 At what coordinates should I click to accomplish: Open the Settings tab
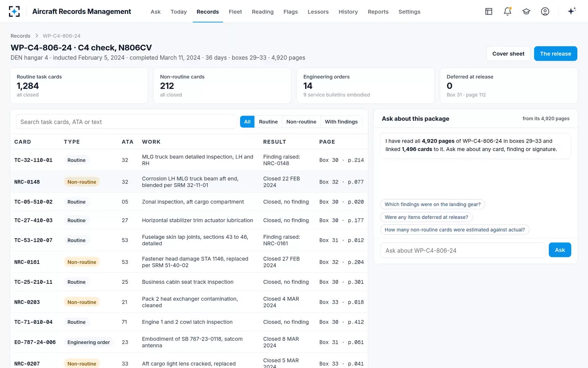410,12
